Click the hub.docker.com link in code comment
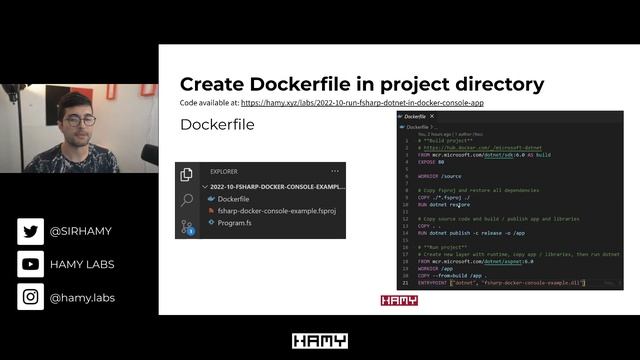This screenshot has height=360, width=640. click(482, 148)
